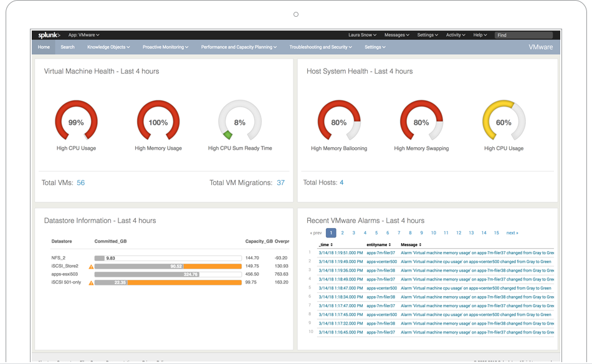Select the apps-esxi503 datastore name
The height and width of the screenshot is (364, 592).
point(65,274)
